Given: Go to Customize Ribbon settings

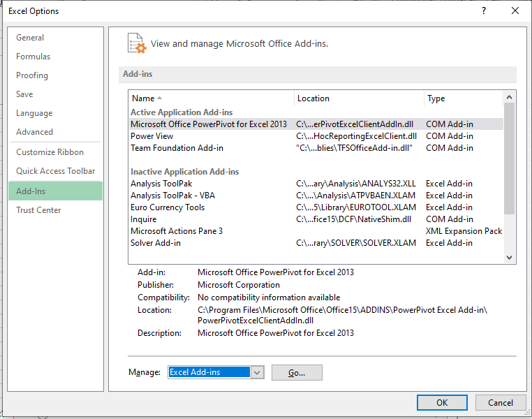Looking at the screenshot, I should (x=50, y=152).
